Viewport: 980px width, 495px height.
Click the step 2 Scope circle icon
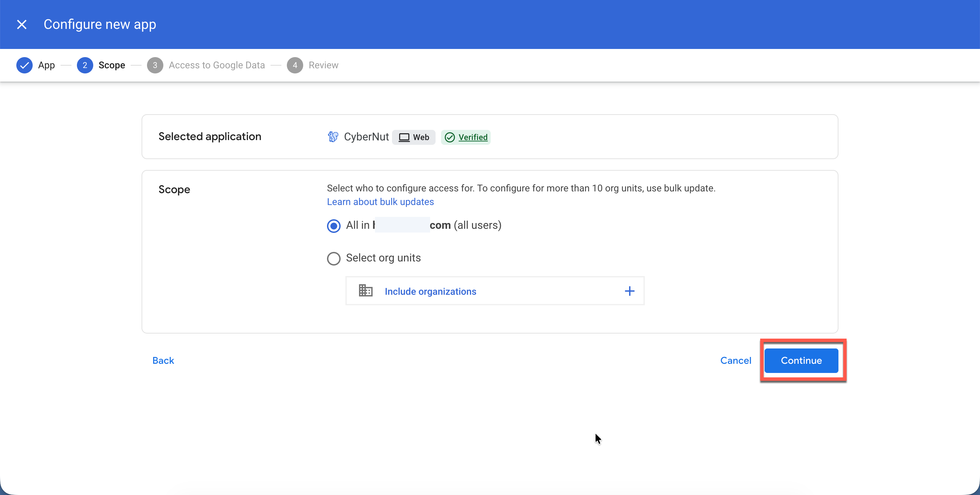pyautogui.click(x=84, y=65)
